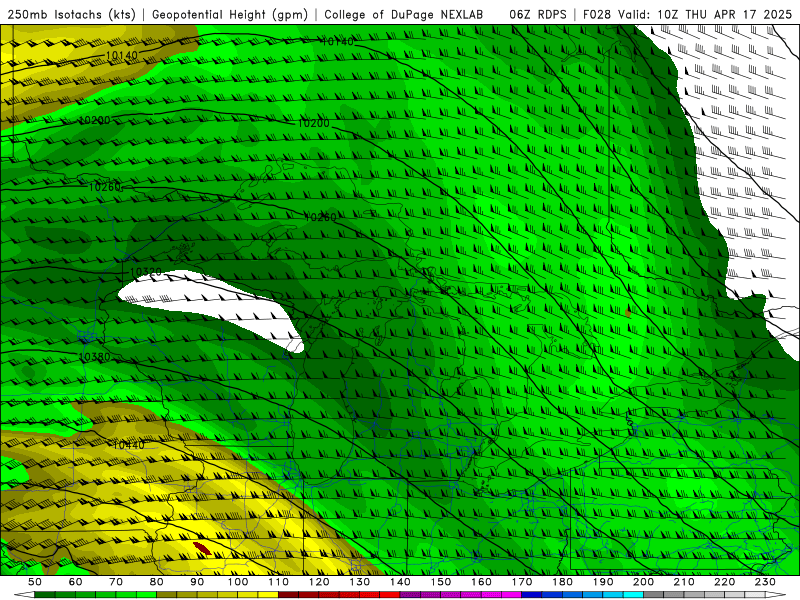This screenshot has height=600, width=800.
Task: Click the '06Z RDPS' model run label
Action: [537, 14]
